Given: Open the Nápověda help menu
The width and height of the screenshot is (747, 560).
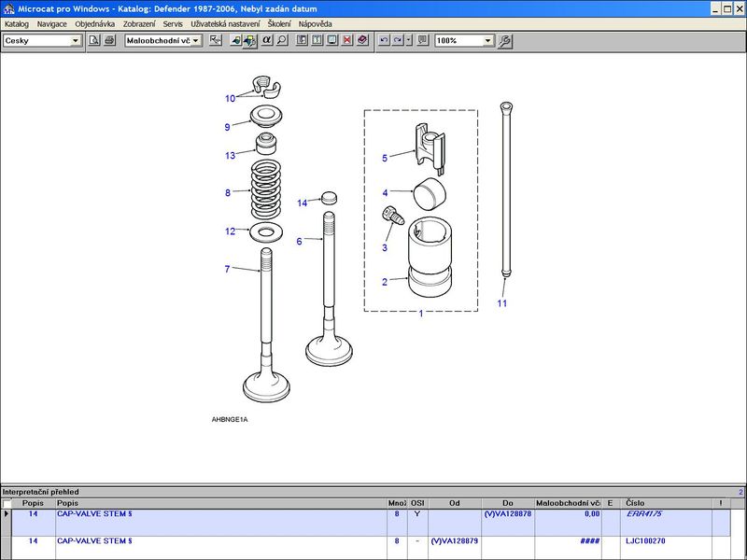Looking at the screenshot, I should tap(315, 23).
